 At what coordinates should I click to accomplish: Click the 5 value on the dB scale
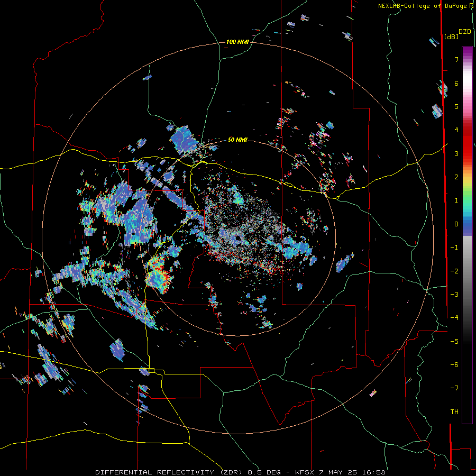[x=456, y=106]
